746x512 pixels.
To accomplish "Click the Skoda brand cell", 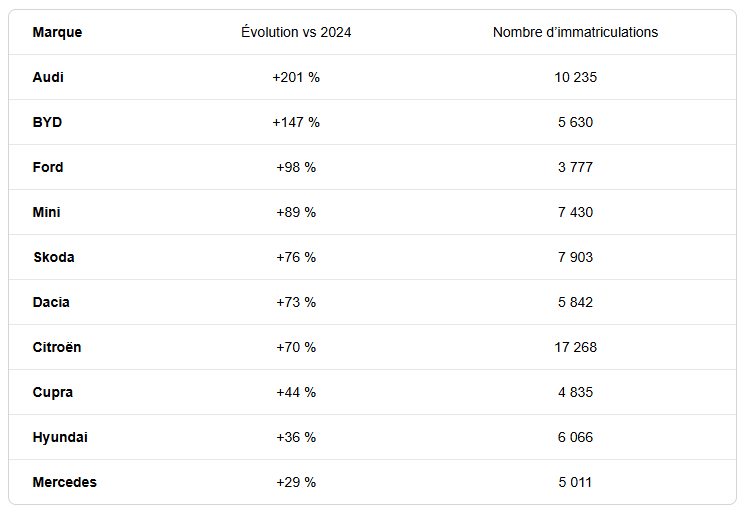I will coord(53,257).
